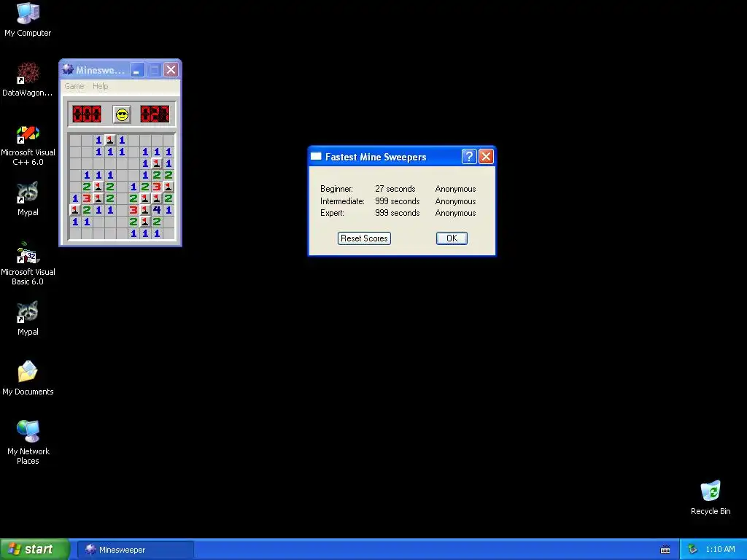The image size is (747, 560).
Task: Click the flag in the rightmost board column
Action: (x=169, y=187)
